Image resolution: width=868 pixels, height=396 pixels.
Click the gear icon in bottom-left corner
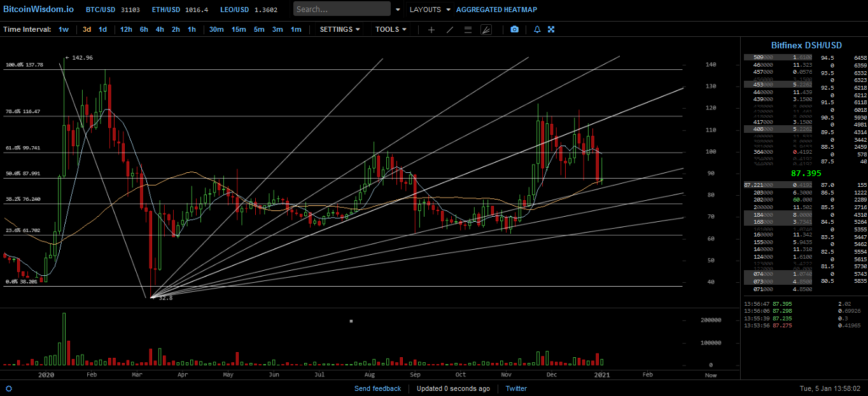(9, 388)
